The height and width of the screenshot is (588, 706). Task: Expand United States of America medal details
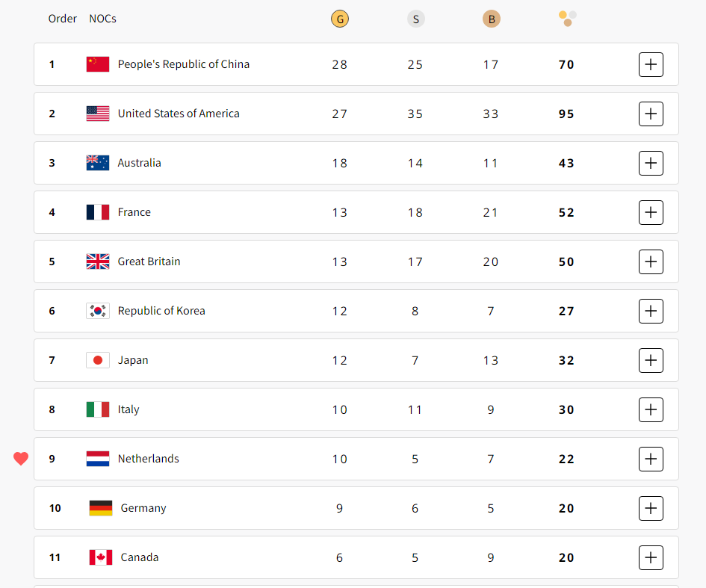651,114
